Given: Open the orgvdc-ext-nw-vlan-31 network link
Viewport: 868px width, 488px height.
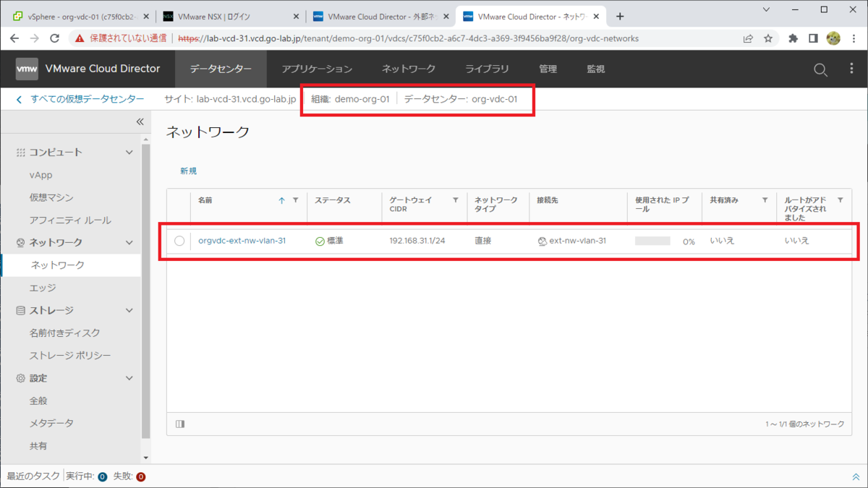Looking at the screenshot, I should tap(242, 241).
